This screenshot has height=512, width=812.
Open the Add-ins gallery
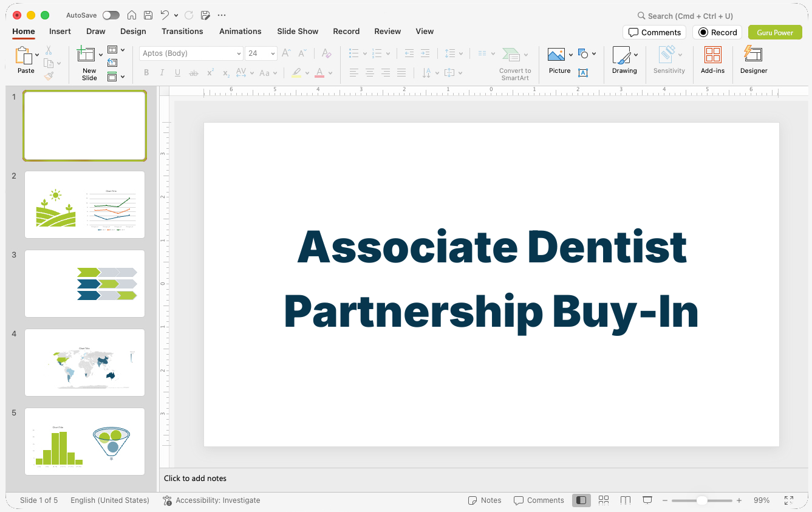point(712,61)
